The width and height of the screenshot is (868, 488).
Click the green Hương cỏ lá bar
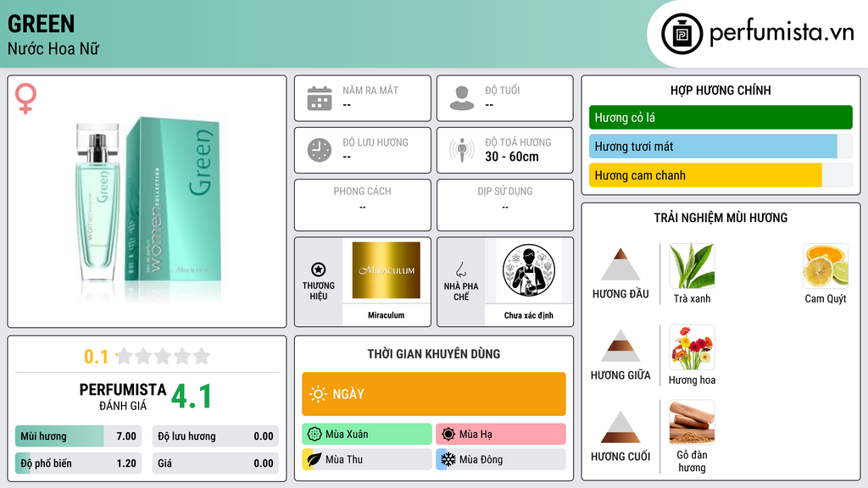point(721,117)
